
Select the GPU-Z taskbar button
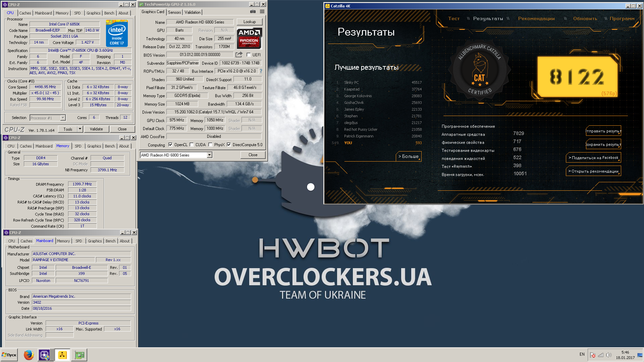[79, 355]
